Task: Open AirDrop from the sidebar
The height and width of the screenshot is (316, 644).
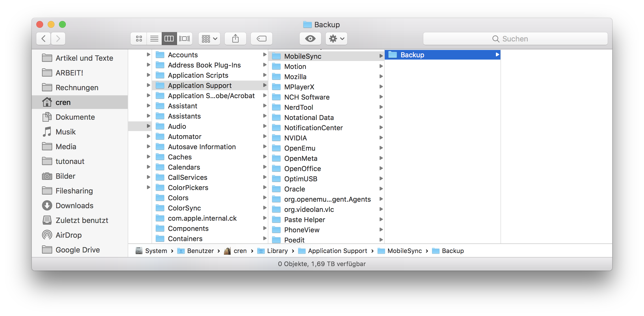Action: click(68, 235)
